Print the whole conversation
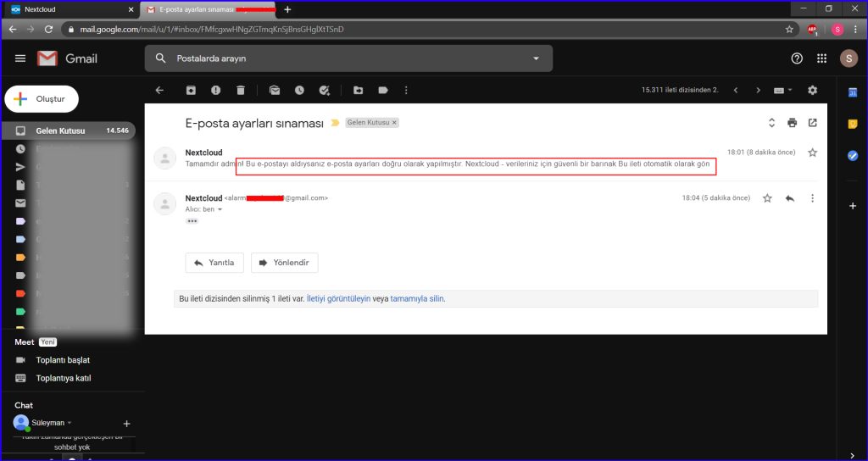 [x=793, y=123]
